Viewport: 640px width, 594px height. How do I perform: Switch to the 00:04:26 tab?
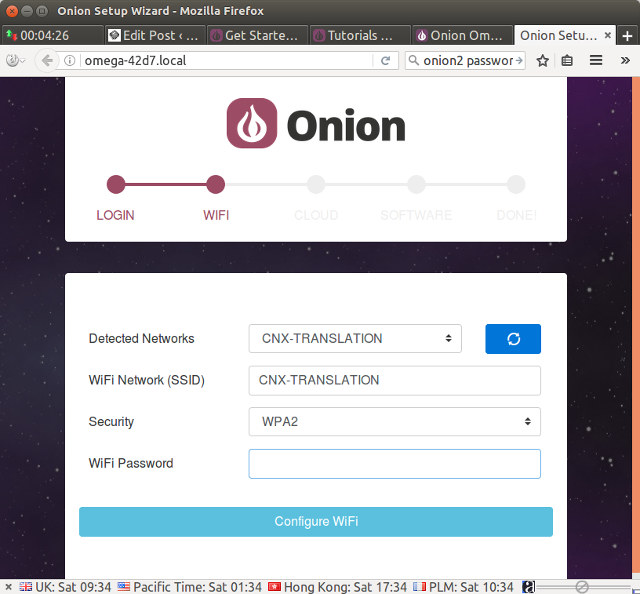click(x=52, y=36)
